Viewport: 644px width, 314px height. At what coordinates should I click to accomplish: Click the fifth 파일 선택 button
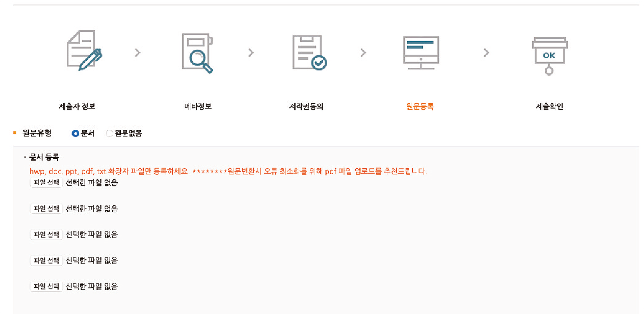click(46, 286)
